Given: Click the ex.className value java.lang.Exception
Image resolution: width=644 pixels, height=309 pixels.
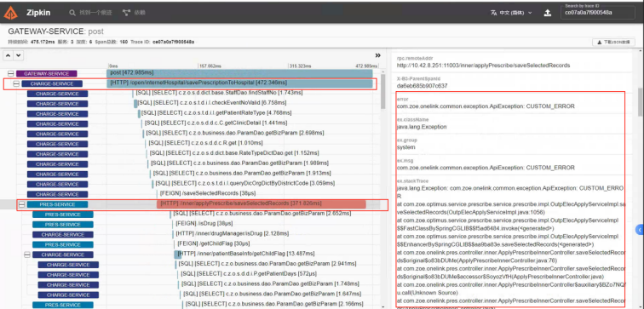Looking at the screenshot, I should pos(422,127).
